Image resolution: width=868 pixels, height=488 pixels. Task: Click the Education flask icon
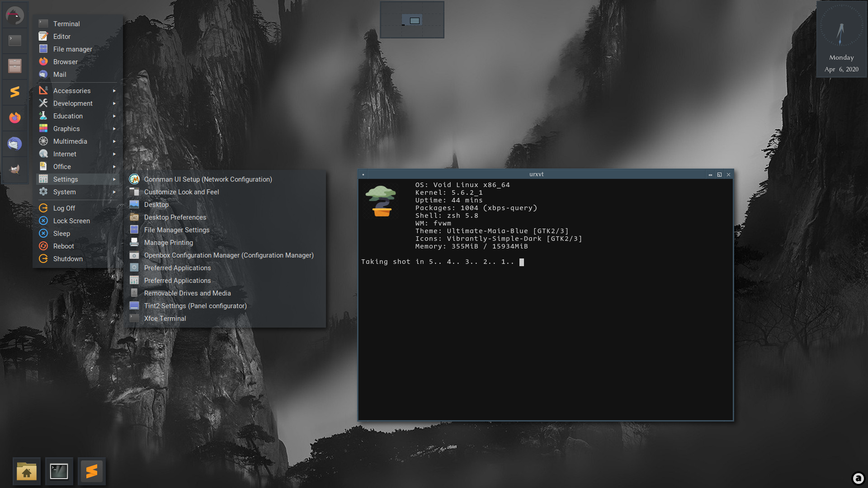coord(43,116)
